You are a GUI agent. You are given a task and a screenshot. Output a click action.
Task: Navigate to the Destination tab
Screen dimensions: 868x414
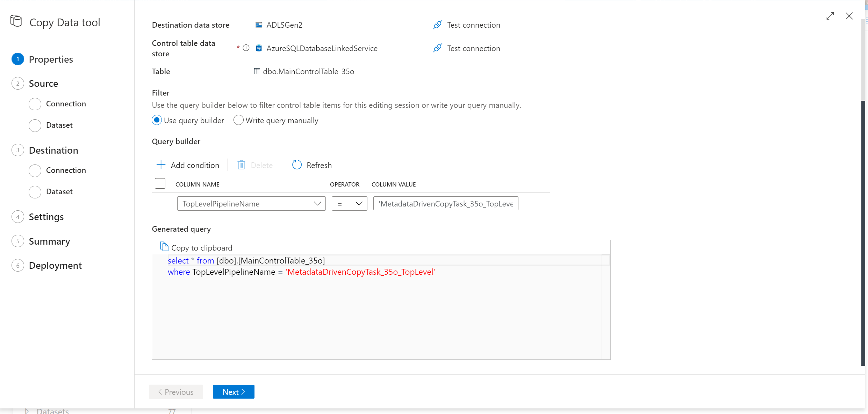pyautogui.click(x=53, y=150)
